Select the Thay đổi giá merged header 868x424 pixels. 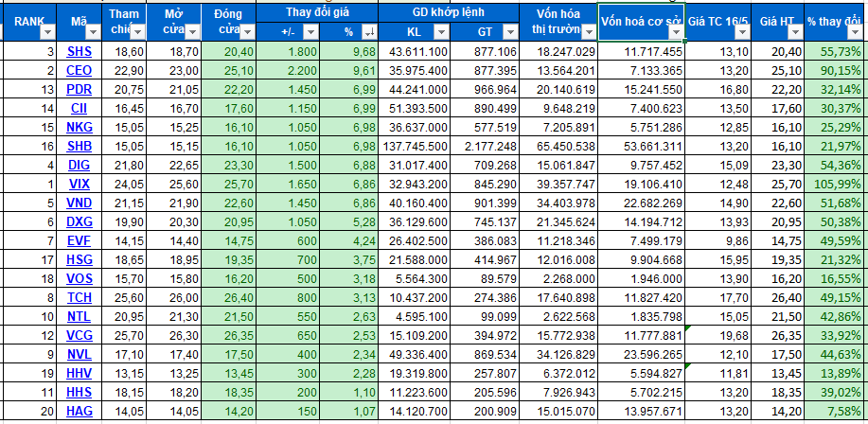pyautogui.click(x=317, y=12)
